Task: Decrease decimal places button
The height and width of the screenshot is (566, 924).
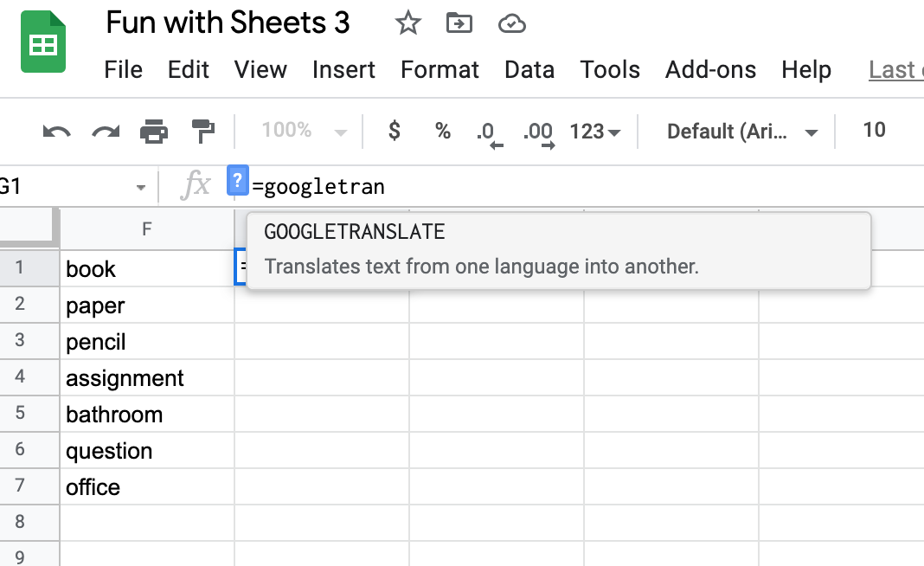Action: click(489, 132)
